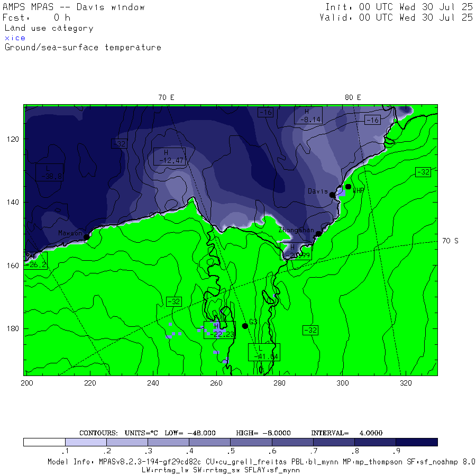Click the '-32' contour label right of L -41.04
Image resolution: width=476 pixels, height=476 pixels.
[x=310, y=330]
